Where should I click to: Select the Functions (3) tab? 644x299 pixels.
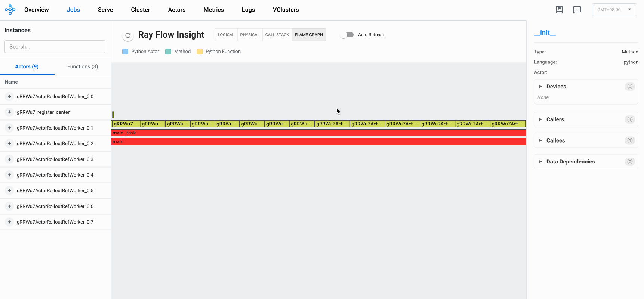(x=83, y=66)
